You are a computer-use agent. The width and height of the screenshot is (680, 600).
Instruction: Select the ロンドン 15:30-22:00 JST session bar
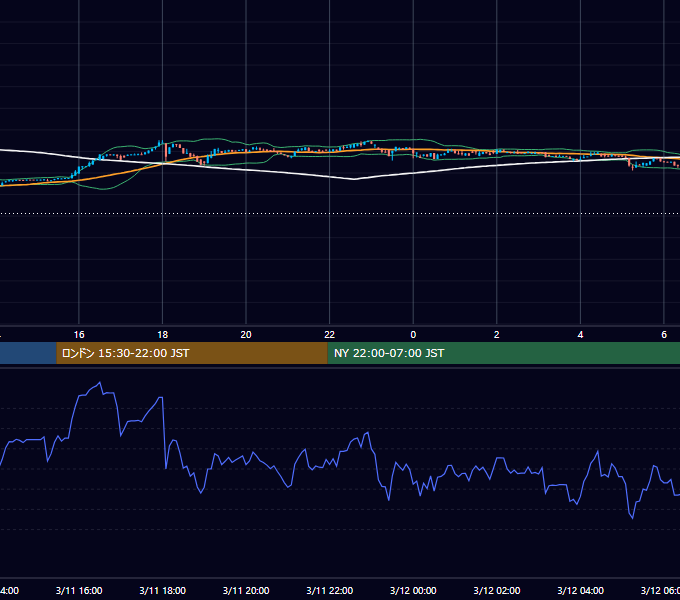click(x=192, y=353)
